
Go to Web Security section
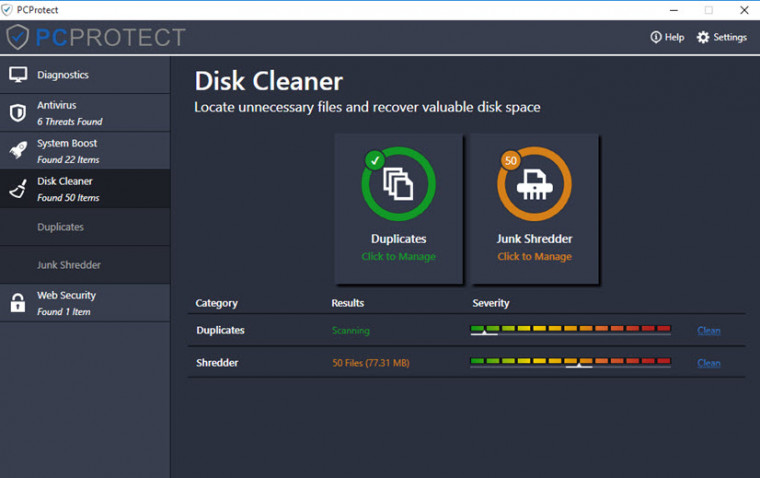[x=85, y=303]
